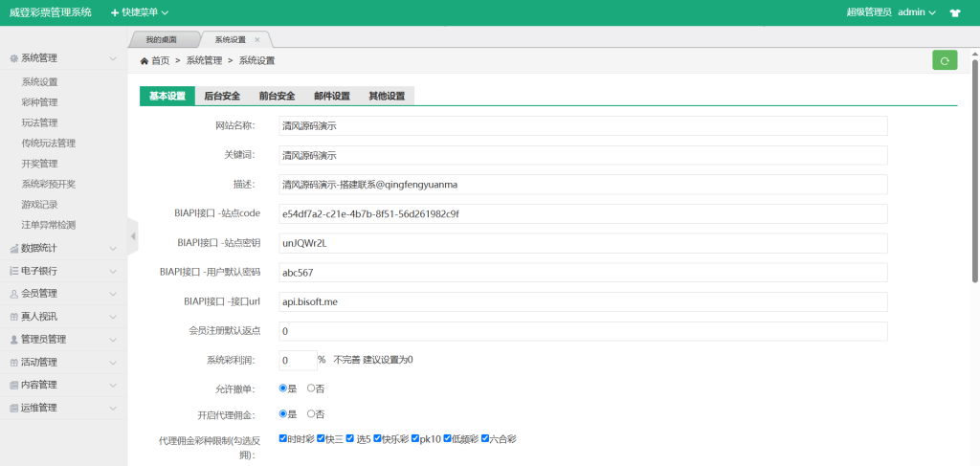Click the 会员管理 user icon in sidebar

point(13,294)
